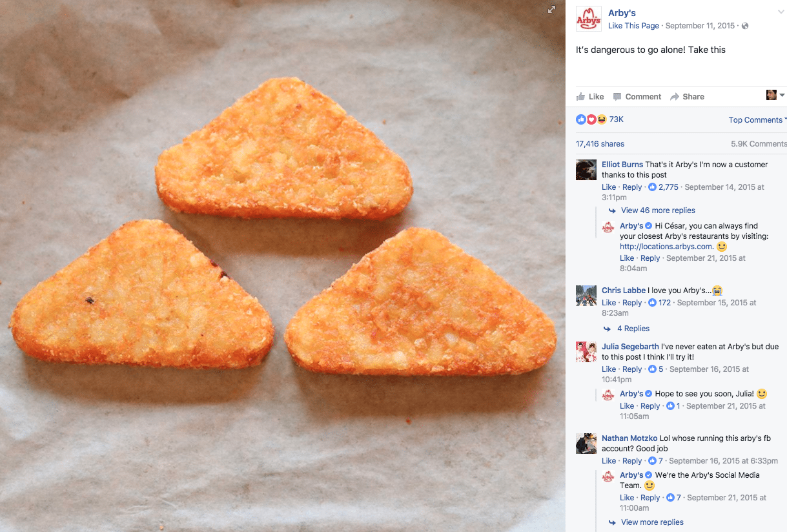
Task: Click the Like This Page link
Action: pos(633,26)
